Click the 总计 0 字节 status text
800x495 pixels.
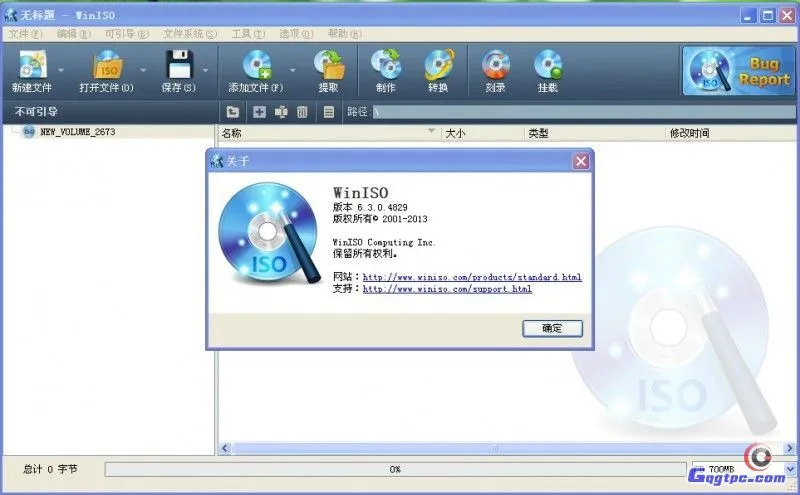50,469
